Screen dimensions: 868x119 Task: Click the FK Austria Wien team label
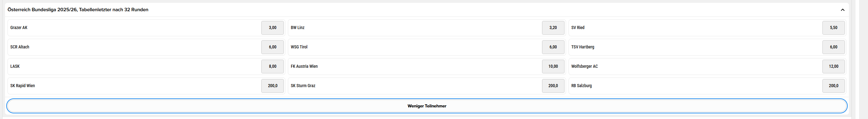pyautogui.click(x=304, y=67)
